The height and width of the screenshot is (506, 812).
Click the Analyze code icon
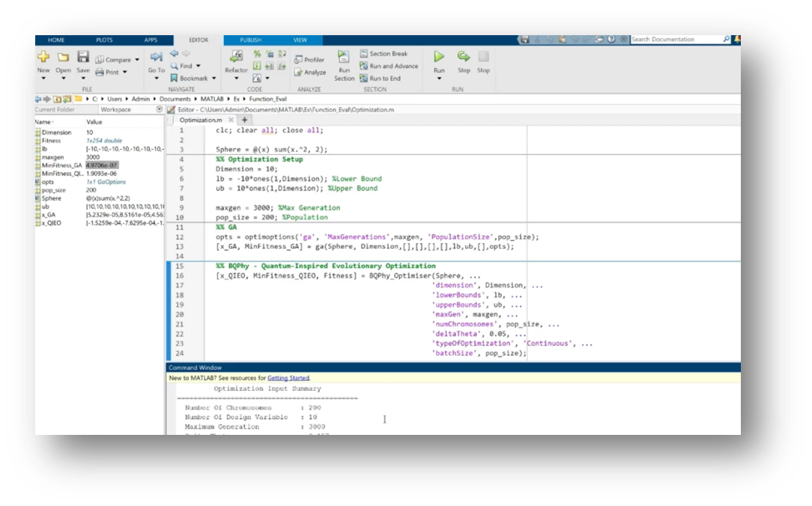pos(309,73)
